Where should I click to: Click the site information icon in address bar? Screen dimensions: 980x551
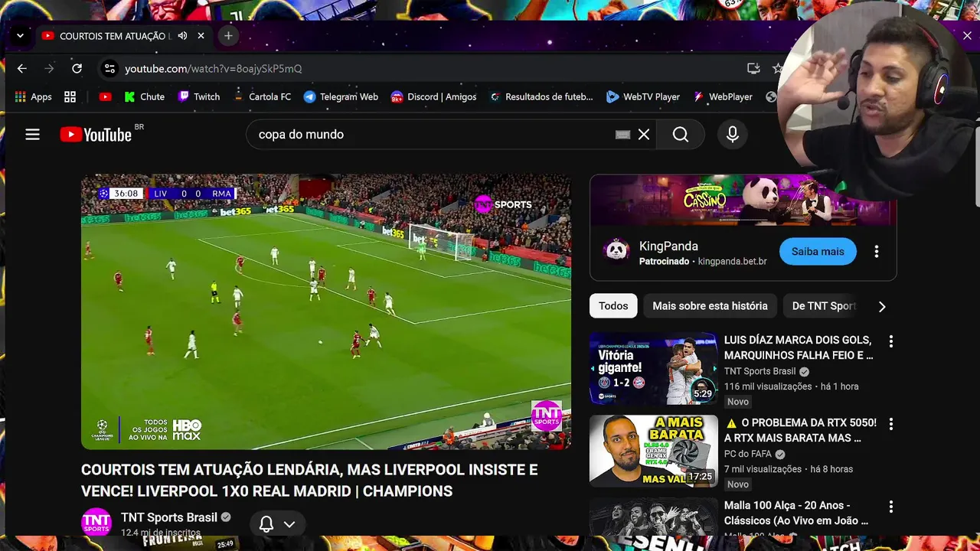(x=109, y=69)
